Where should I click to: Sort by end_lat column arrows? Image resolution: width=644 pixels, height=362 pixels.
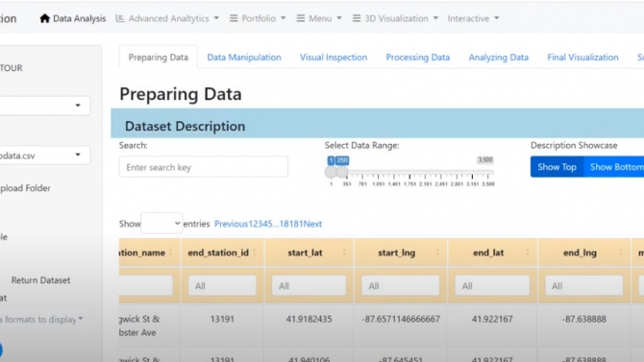(528, 253)
